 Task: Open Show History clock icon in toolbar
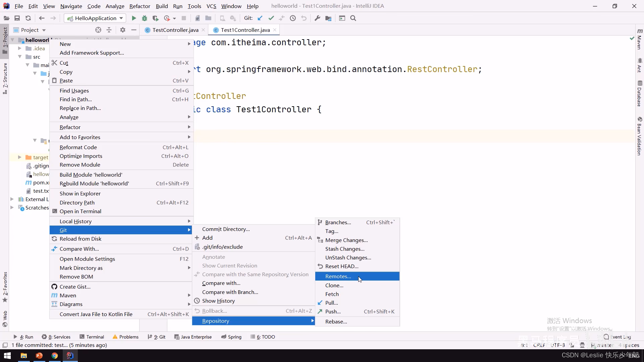(293, 18)
